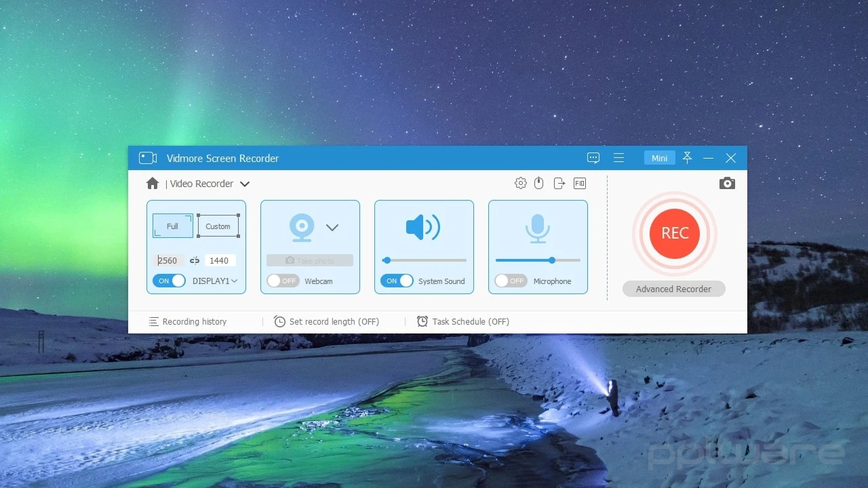Screen dimensions: 868x488
Task: Turn on the Microphone toggle
Action: [x=511, y=281]
